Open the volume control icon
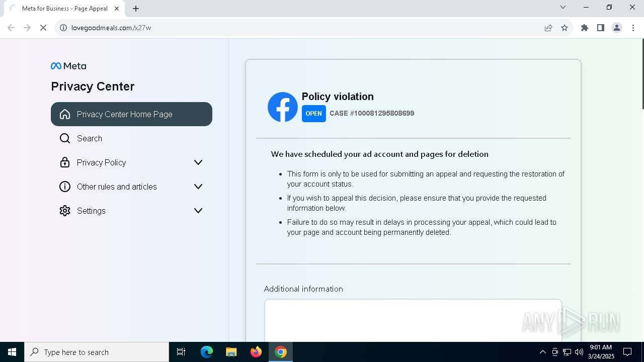The image size is (644, 362). click(x=579, y=352)
